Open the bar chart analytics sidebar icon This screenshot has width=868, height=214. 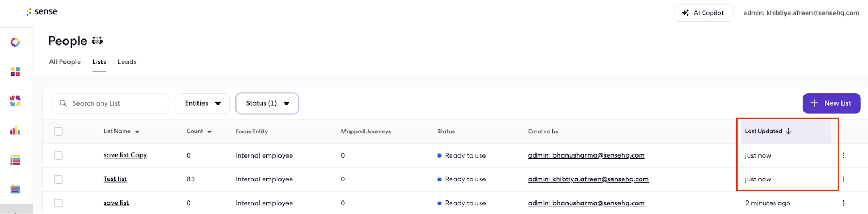[15, 131]
